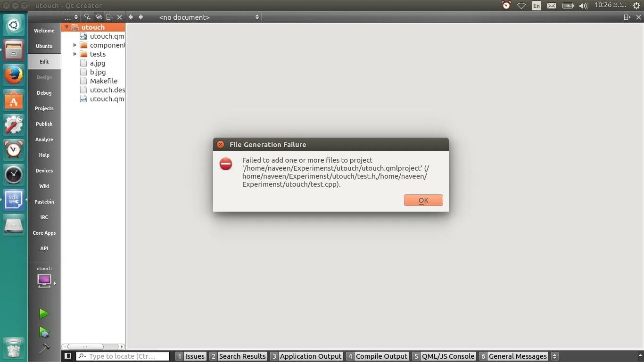Open Projects mode

pyautogui.click(x=44, y=108)
